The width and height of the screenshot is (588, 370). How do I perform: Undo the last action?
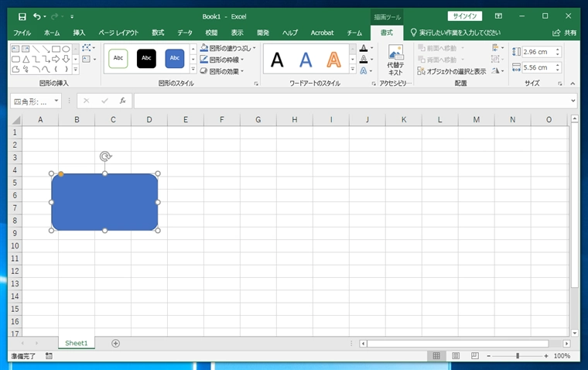click(x=37, y=16)
